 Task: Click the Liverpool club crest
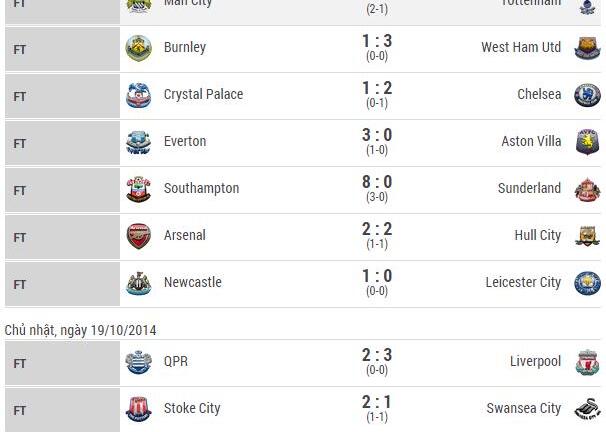click(x=587, y=362)
